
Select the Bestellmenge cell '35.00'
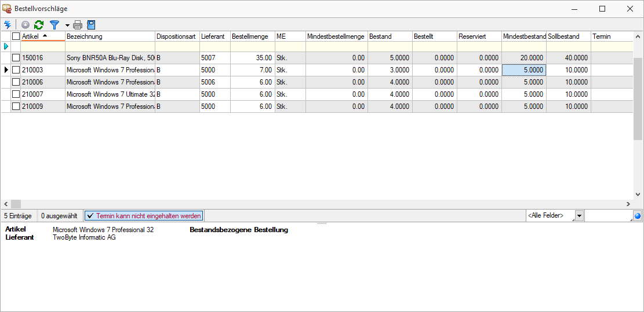(253, 58)
